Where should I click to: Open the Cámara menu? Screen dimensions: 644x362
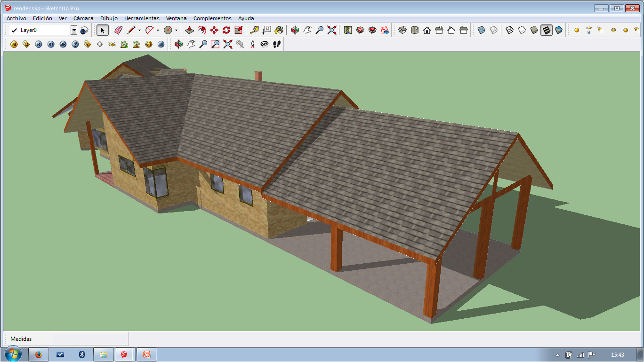tap(83, 18)
